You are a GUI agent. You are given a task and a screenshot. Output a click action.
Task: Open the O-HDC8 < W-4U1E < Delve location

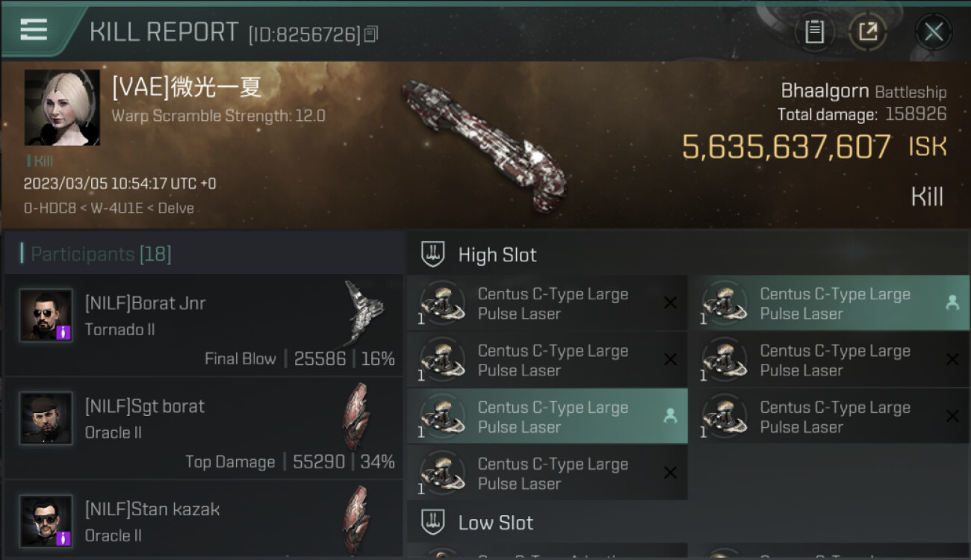[x=109, y=208]
